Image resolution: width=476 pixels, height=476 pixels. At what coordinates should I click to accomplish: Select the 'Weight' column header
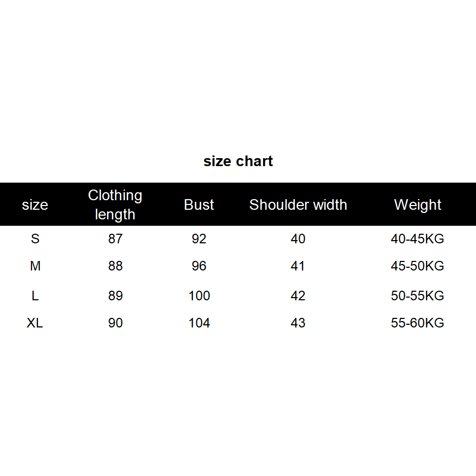coord(417,205)
